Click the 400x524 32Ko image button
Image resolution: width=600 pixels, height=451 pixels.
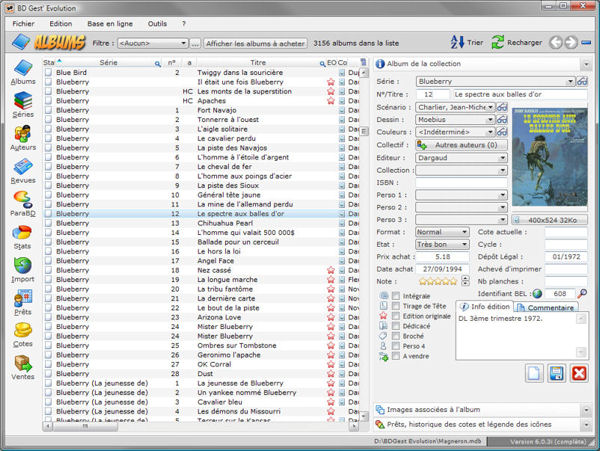[549, 220]
